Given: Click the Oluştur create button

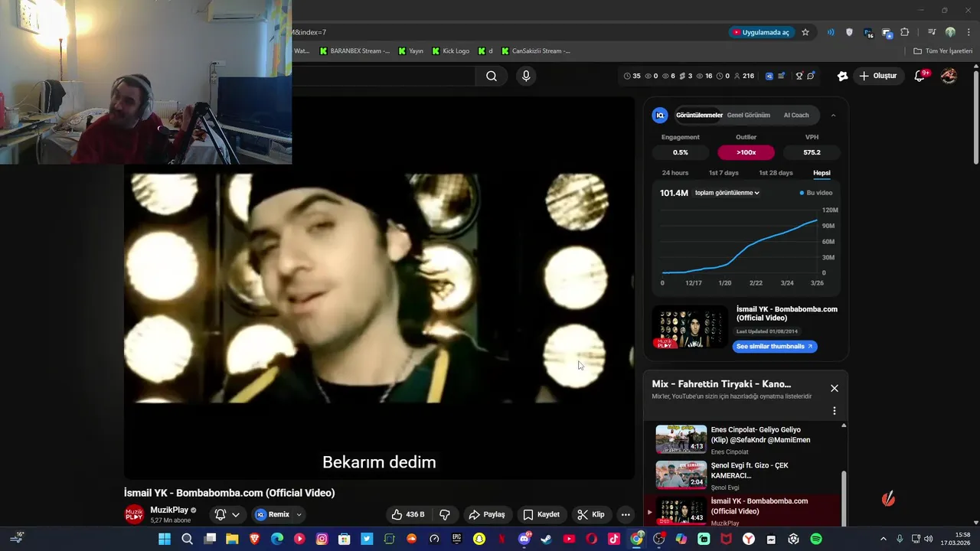Looking at the screenshot, I should pyautogui.click(x=877, y=76).
